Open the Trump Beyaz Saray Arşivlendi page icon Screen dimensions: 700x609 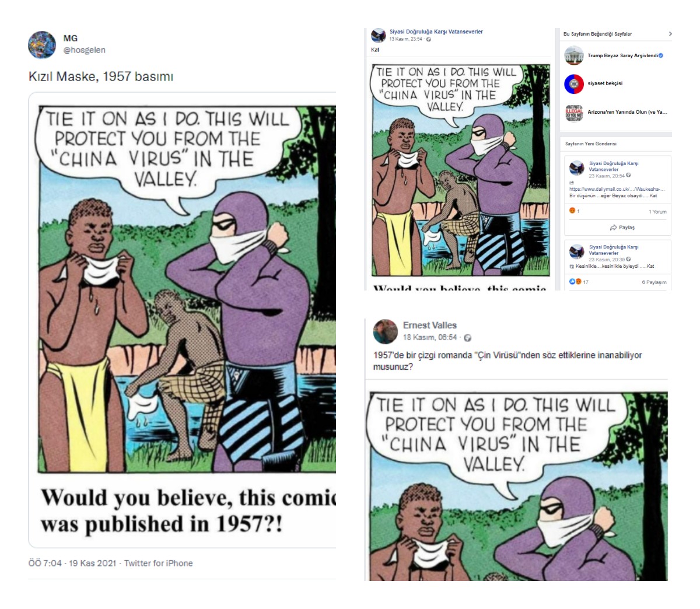click(x=574, y=55)
